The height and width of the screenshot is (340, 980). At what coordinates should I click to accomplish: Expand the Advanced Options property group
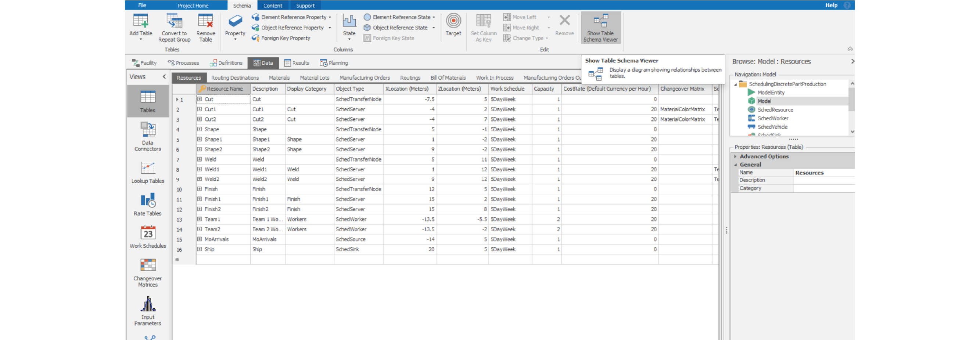(735, 156)
